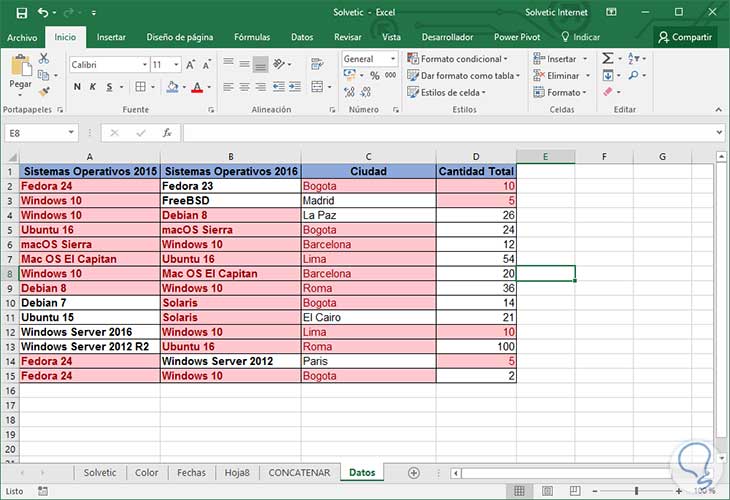
Task: Toggle italic (K) formatting
Action: pos(93,87)
